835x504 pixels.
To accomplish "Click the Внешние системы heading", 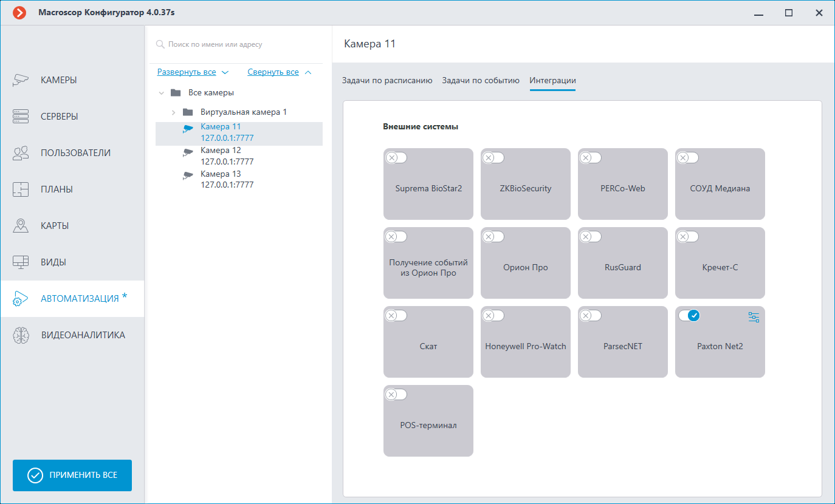I will 421,127.
